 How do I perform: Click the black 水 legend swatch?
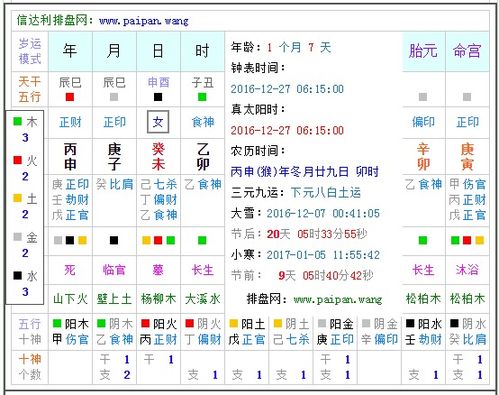click(17, 276)
